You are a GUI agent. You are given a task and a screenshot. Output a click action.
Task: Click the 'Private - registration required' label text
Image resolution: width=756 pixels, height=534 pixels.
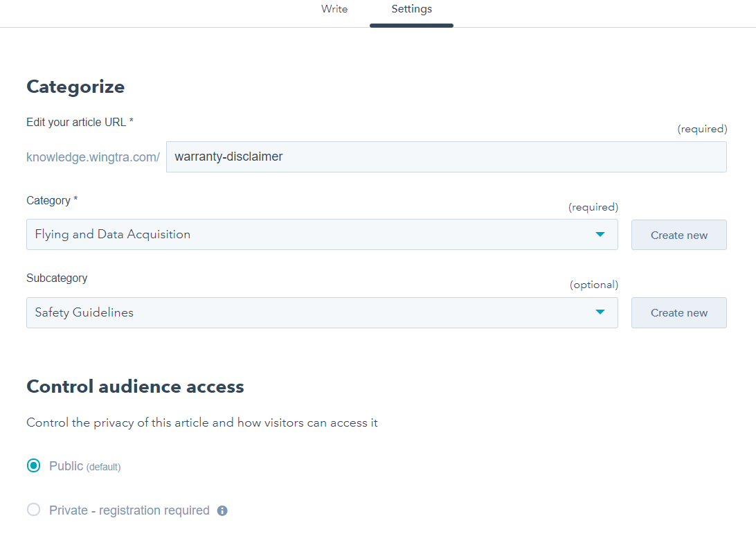(129, 510)
